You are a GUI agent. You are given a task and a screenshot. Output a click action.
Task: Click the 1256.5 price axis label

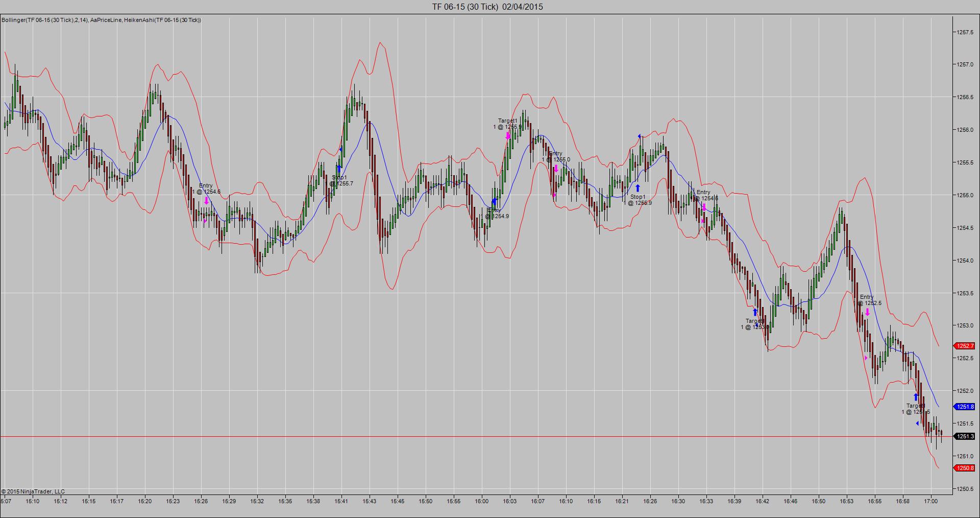click(966, 97)
